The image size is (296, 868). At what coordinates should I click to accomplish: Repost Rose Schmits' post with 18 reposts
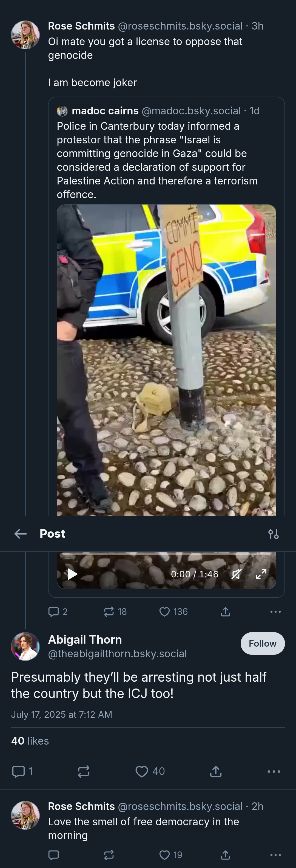pos(115,612)
